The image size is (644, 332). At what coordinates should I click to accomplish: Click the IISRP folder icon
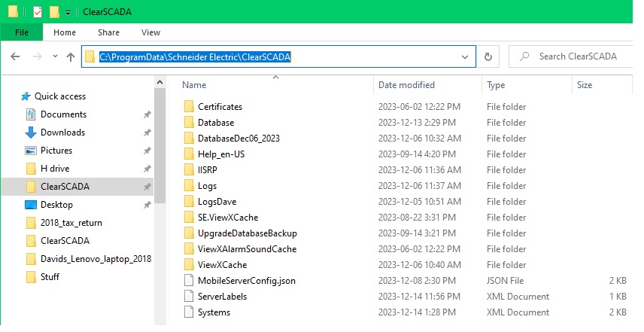189,170
